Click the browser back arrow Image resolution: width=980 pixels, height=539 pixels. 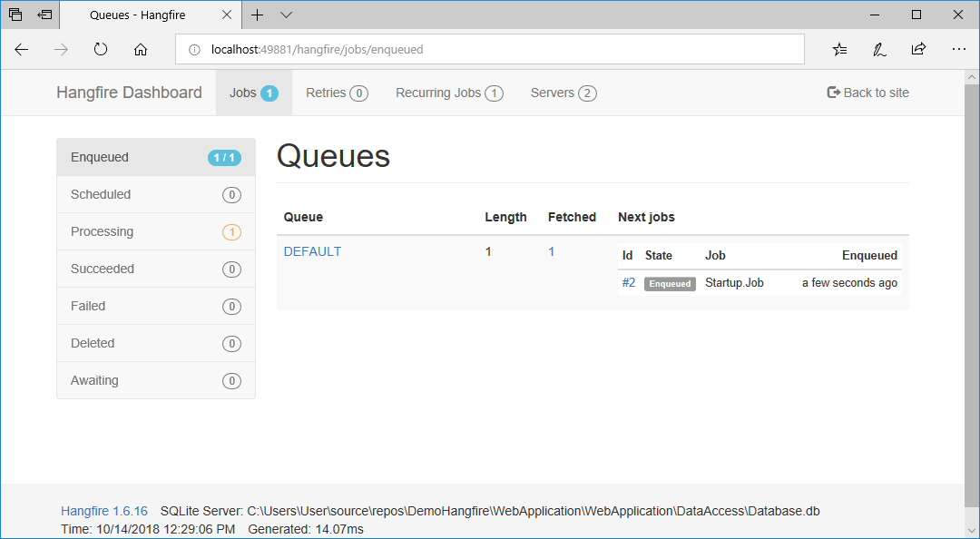pyautogui.click(x=21, y=49)
